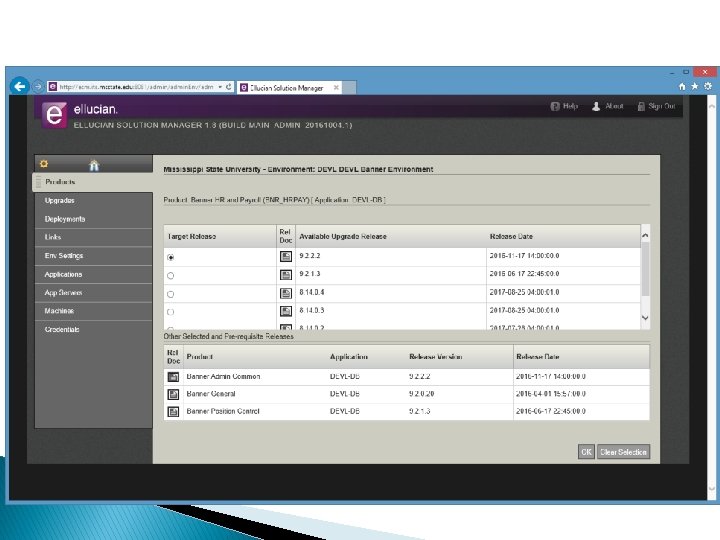Viewport: 720px width, 540px height.
Task: Open release doc for Banner Position Control
Action: (x=173, y=412)
